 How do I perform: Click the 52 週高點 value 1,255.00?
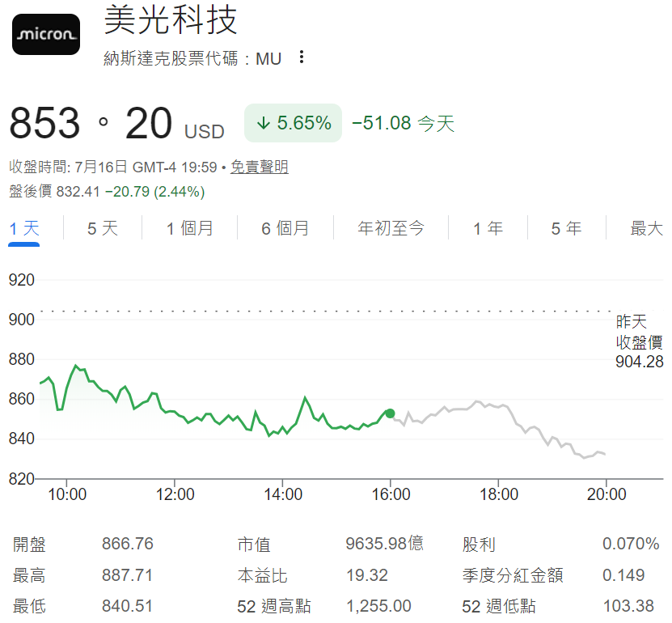378,606
